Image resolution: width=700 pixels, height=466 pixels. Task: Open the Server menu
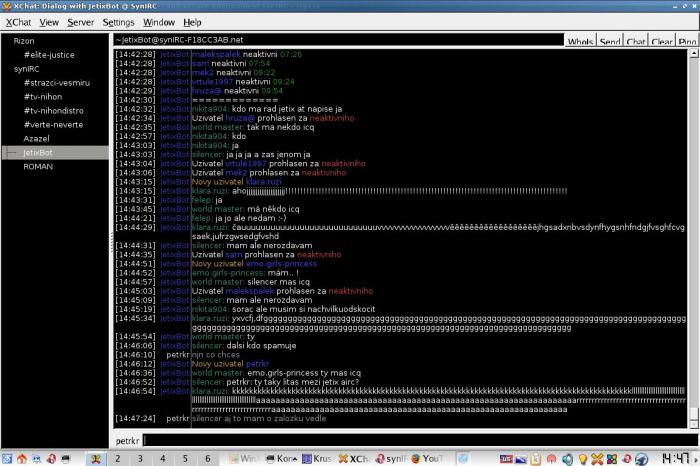(80, 22)
